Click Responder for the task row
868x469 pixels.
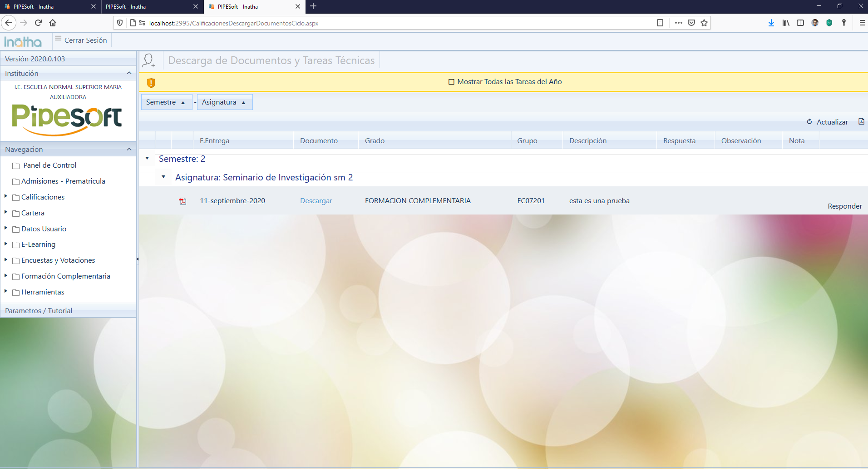tap(845, 206)
